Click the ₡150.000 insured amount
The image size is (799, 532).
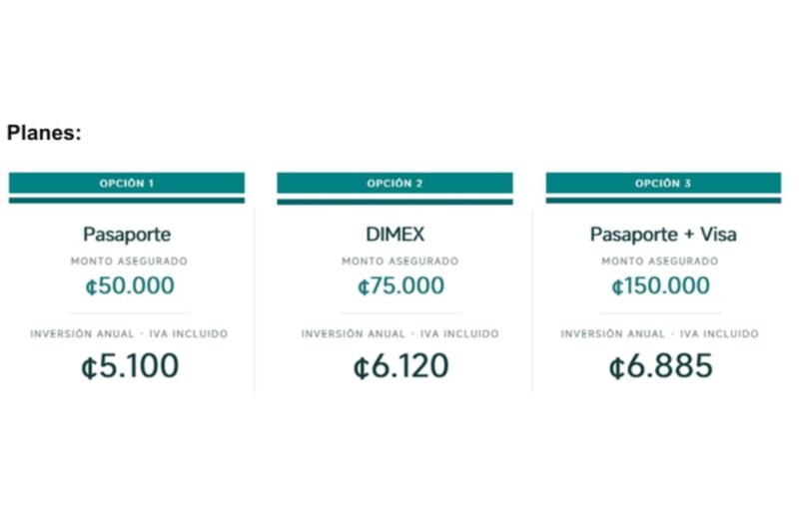pyautogui.click(x=660, y=285)
